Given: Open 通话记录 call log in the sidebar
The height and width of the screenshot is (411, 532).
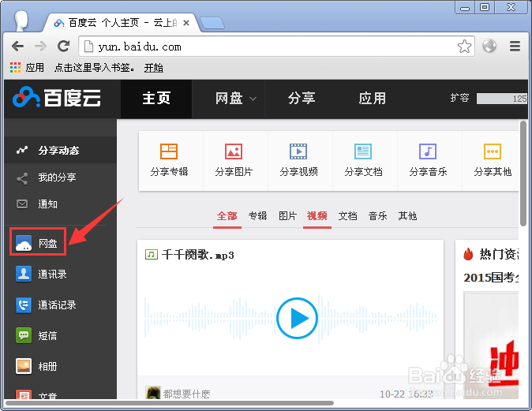Looking at the screenshot, I should (x=46, y=305).
